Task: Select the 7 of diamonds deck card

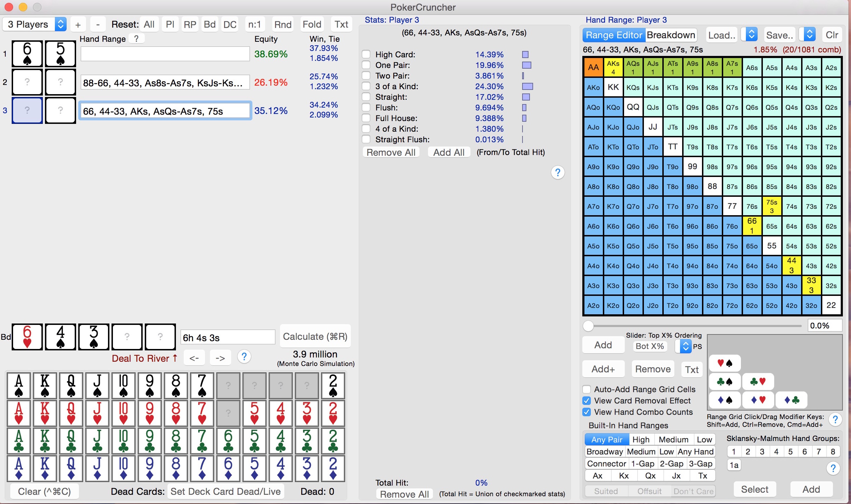Action: click(x=202, y=468)
